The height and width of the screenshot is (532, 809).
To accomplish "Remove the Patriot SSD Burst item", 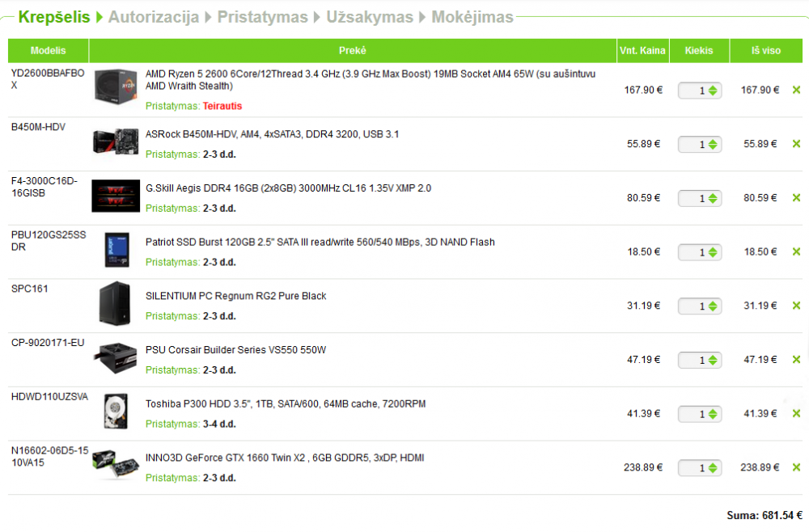I will [796, 251].
